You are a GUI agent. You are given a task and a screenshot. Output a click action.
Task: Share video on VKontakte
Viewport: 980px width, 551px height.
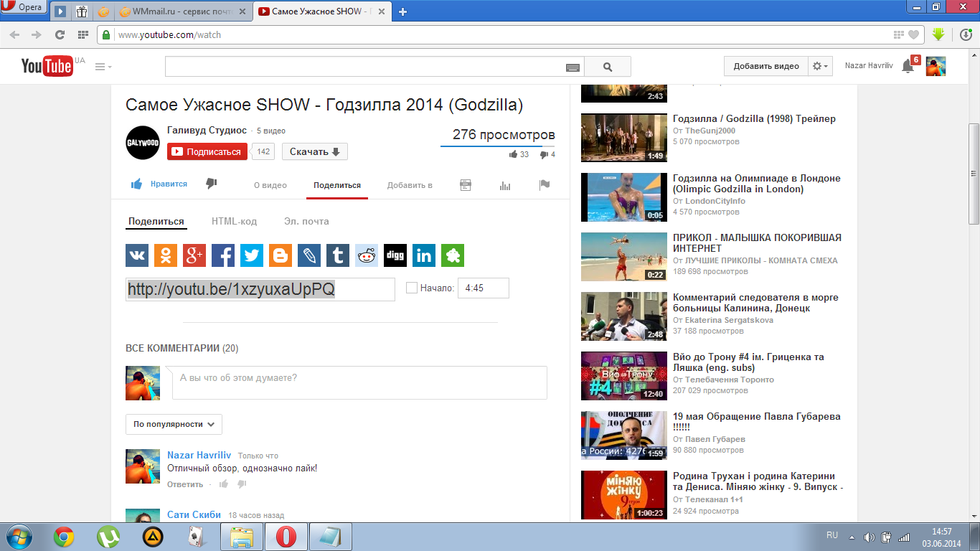tap(137, 255)
